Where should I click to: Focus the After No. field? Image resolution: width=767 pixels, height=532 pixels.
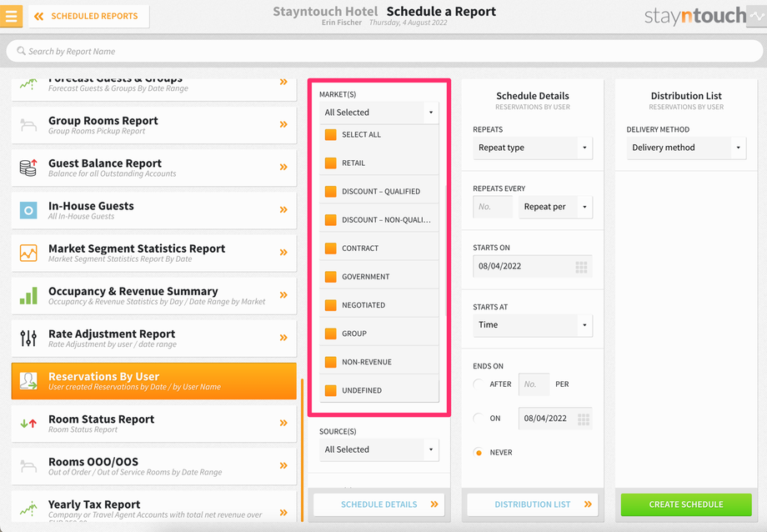click(534, 384)
